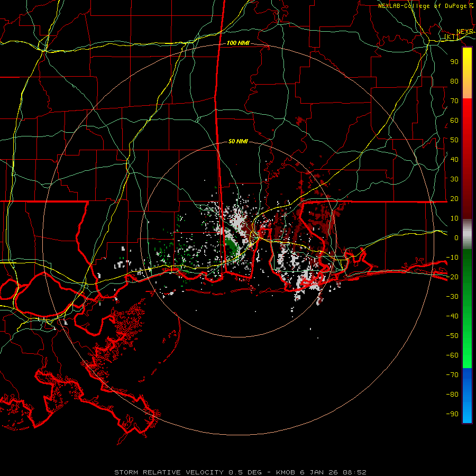The height and width of the screenshot is (476, 476).
Task: Click the -90 velocity scale label
Action: click(x=452, y=414)
